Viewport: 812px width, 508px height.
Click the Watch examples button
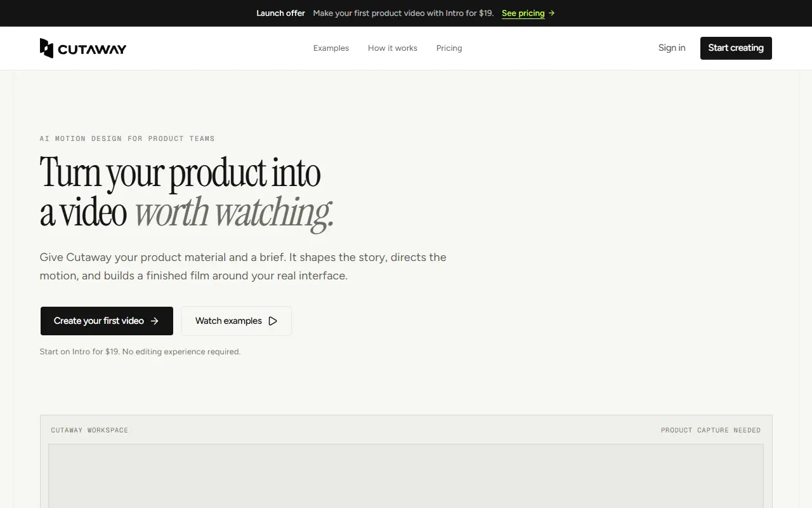click(x=236, y=321)
